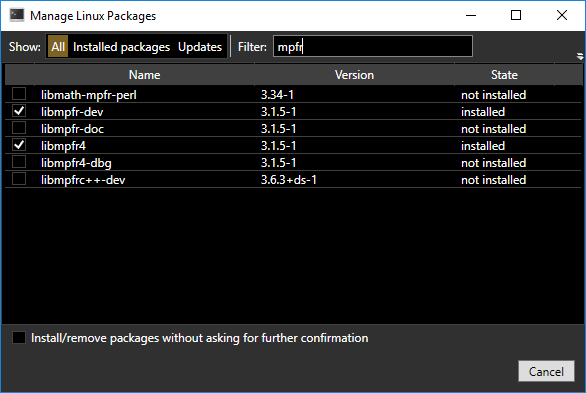Sort by the State column header

pos(504,75)
